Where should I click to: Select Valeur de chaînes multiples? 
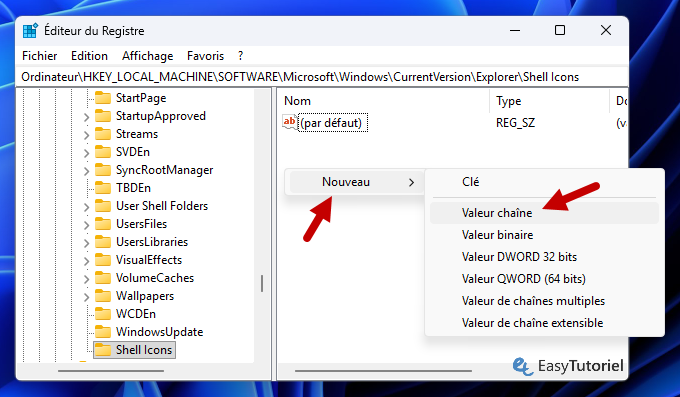[544, 301]
